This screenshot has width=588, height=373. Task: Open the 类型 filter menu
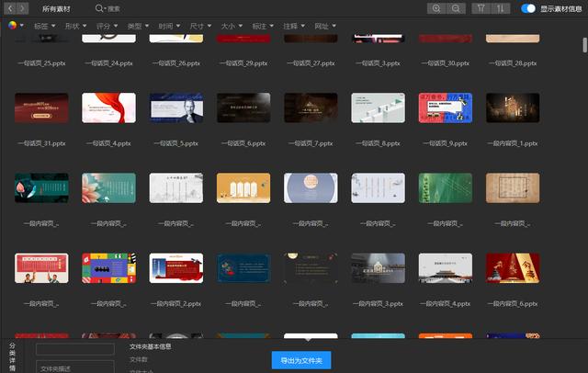pyautogui.click(x=138, y=26)
